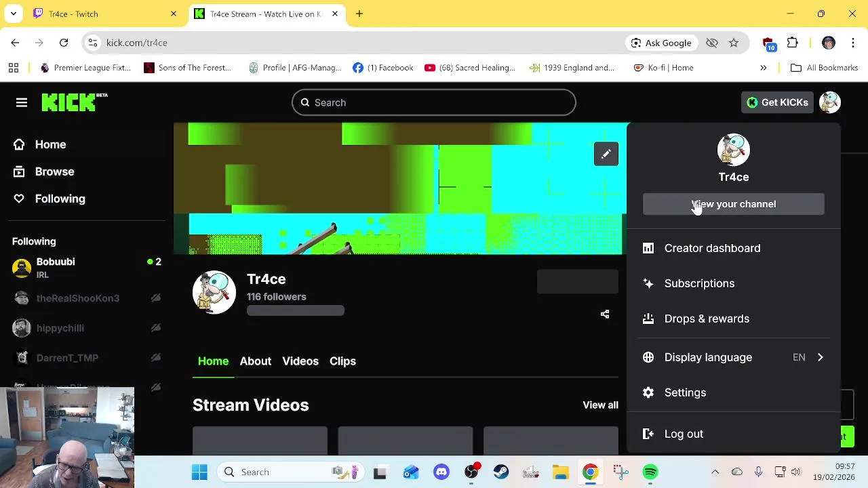Click the Kick search field
Screen dimensions: 868x488
(434, 102)
